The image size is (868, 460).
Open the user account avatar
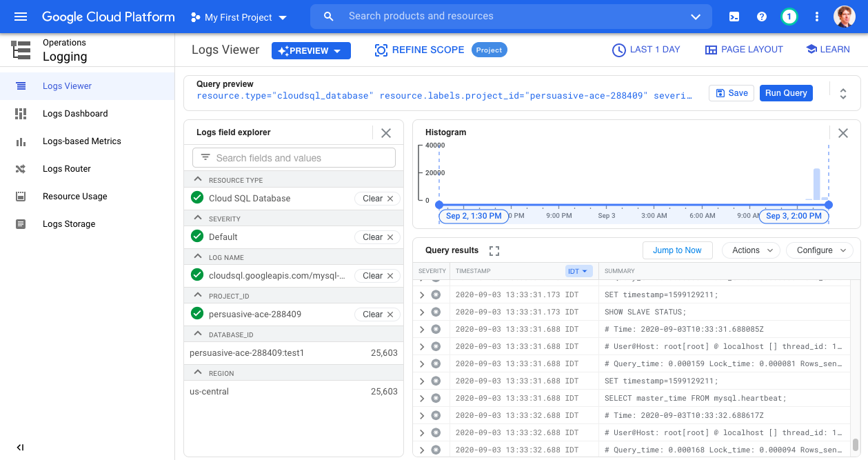click(x=845, y=17)
